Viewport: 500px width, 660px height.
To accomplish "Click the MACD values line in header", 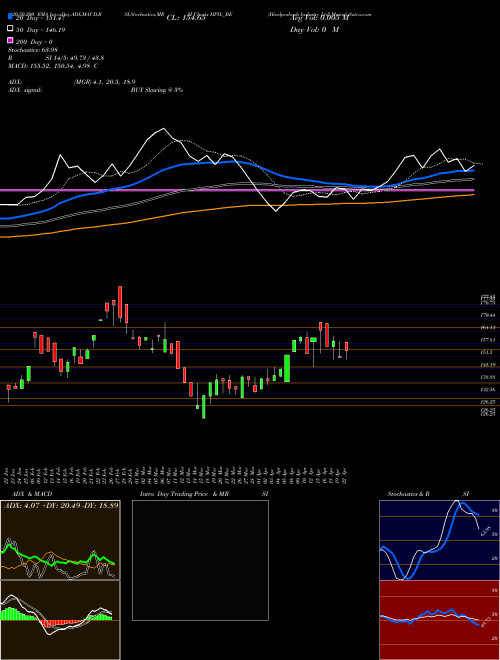I will (53, 66).
